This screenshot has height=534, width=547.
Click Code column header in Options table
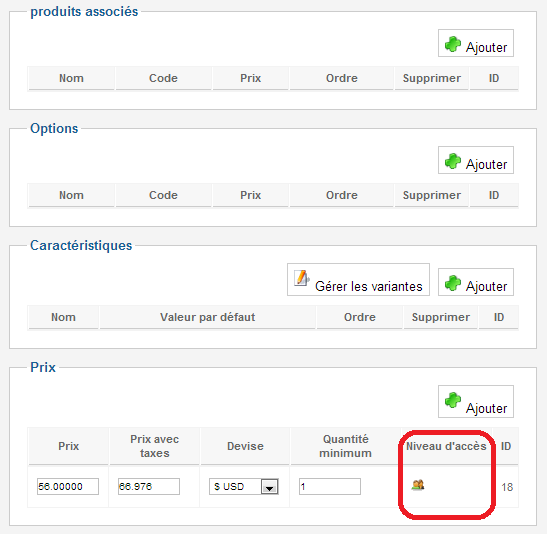point(163,195)
